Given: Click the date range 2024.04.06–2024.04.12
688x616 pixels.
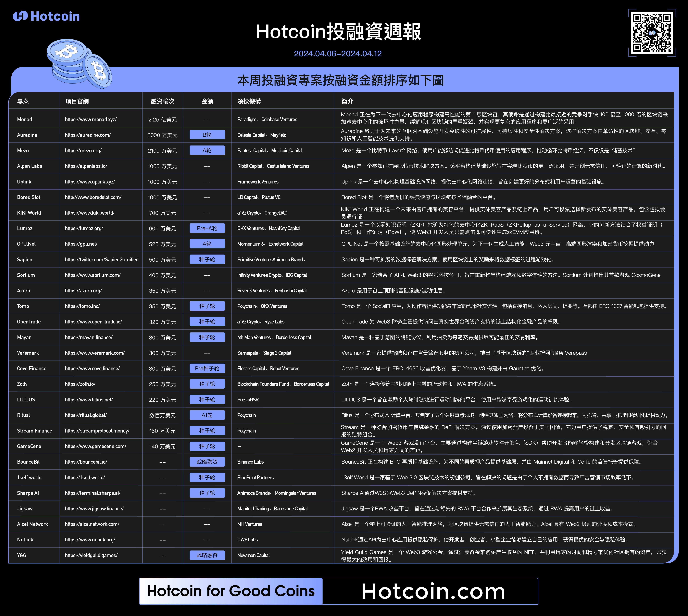Looking at the screenshot, I should pyautogui.click(x=338, y=54).
